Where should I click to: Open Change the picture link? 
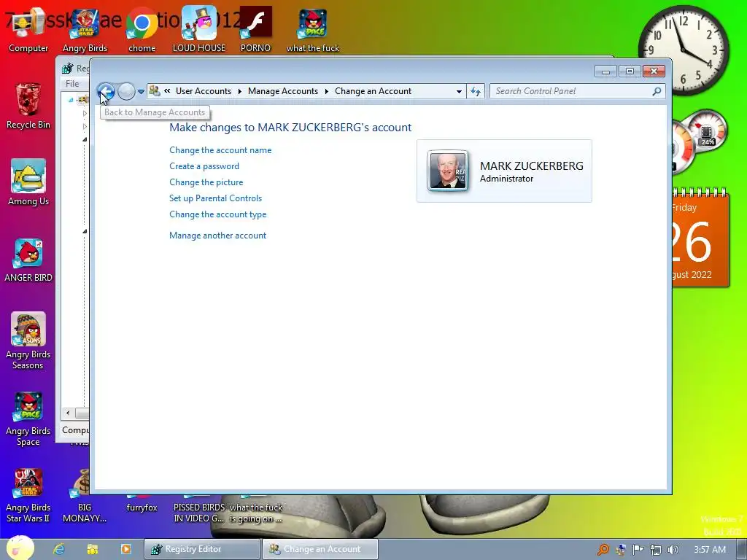pyautogui.click(x=206, y=182)
